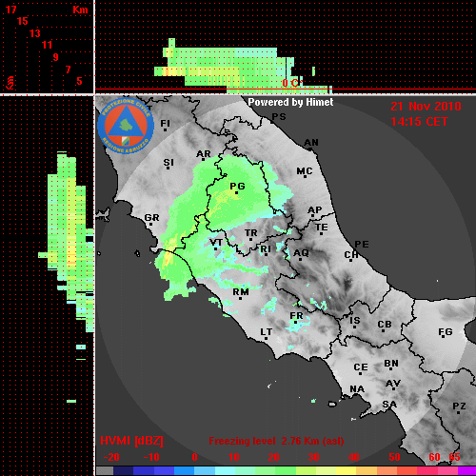Click the '10' dBZ scale value

(234, 457)
